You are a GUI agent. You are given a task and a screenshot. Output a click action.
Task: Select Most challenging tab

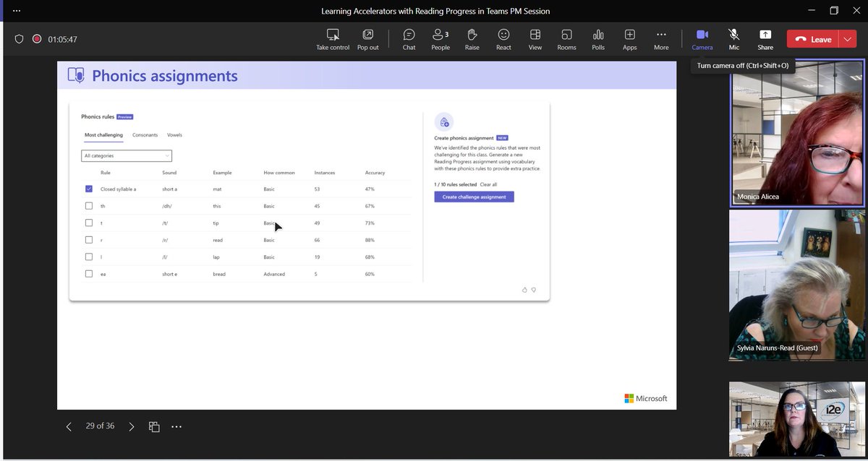coord(103,135)
